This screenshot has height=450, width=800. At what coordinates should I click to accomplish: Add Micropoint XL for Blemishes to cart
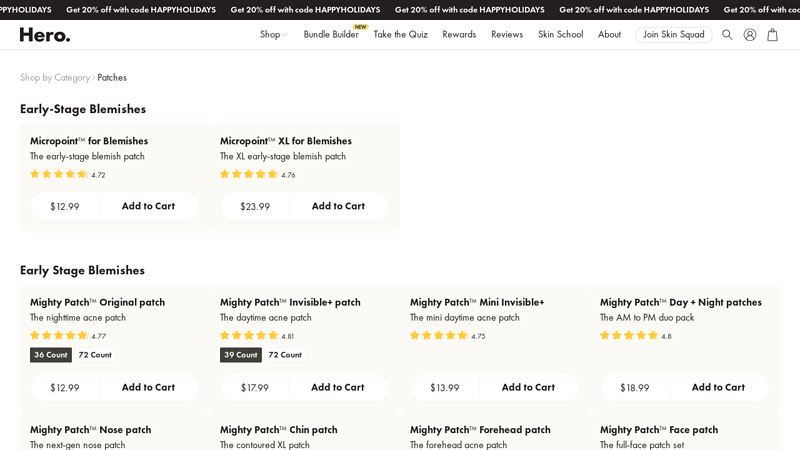(x=338, y=206)
